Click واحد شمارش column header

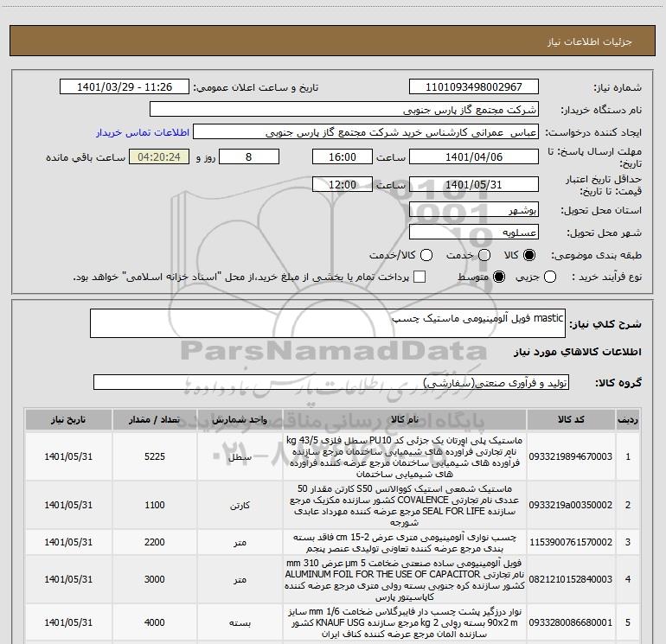coord(240,419)
